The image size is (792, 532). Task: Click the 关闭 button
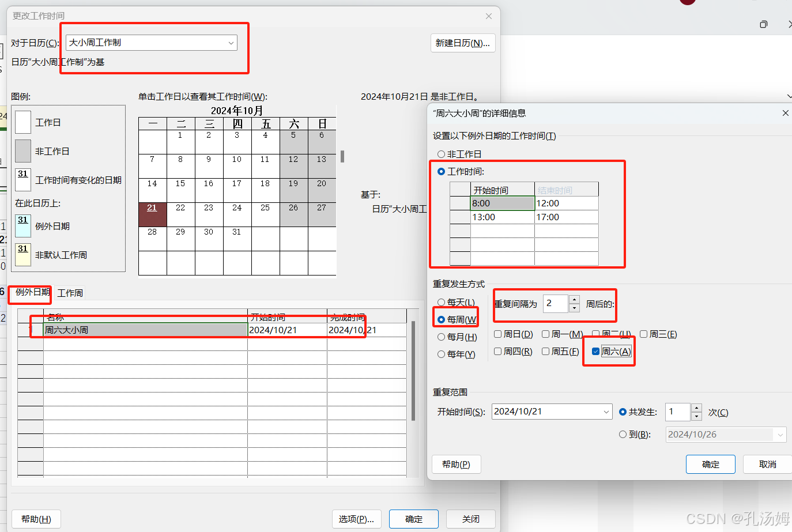[471, 519]
